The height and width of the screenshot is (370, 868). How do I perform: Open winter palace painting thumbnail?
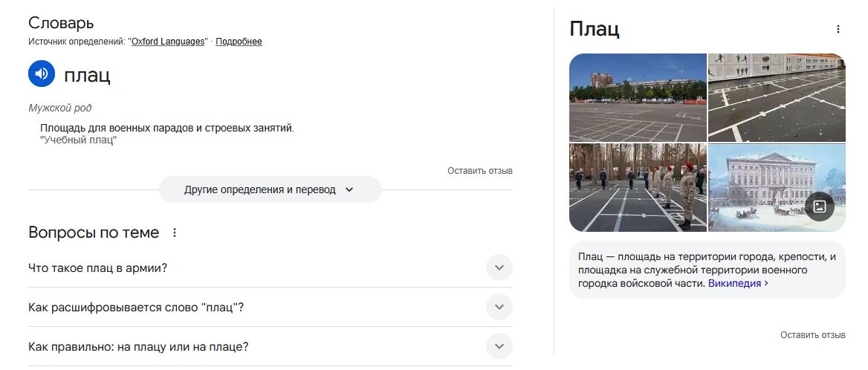point(777,187)
